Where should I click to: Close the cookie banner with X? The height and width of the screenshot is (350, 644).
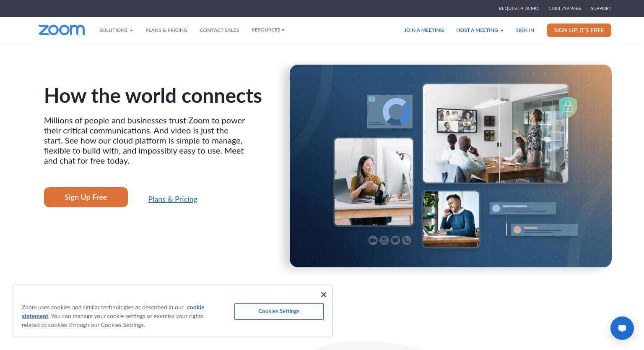(x=323, y=295)
